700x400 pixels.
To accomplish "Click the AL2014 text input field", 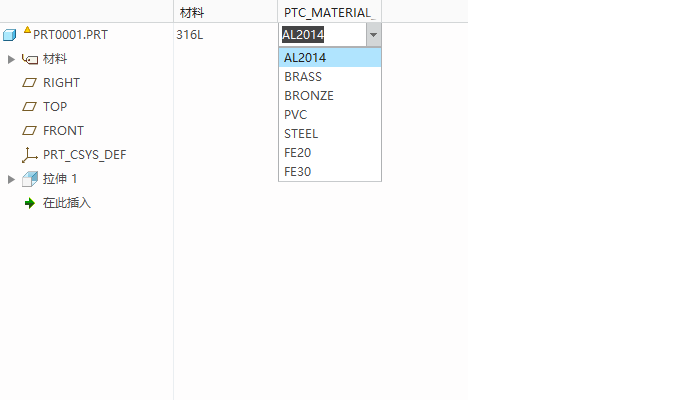I will 323,35.
